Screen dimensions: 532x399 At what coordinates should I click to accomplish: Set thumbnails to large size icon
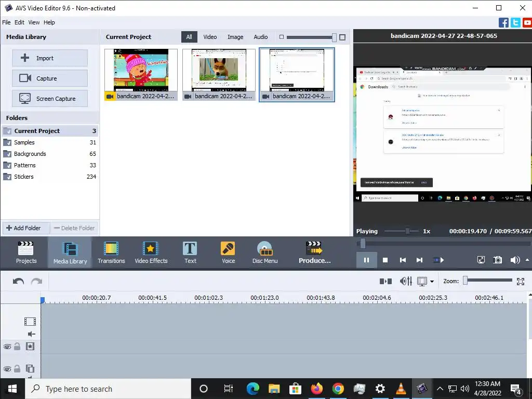(x=342, y=37)
